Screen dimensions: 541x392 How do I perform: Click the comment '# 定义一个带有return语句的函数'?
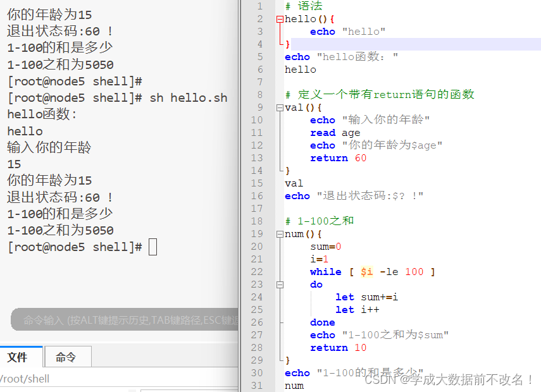pyautogui.click(x=380, y=94)
